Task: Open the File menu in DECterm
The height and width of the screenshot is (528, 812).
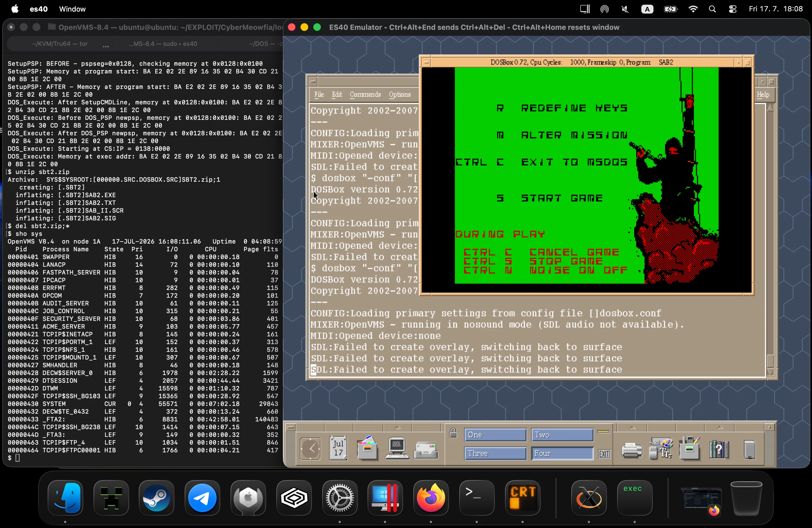Action: (319, 94)
